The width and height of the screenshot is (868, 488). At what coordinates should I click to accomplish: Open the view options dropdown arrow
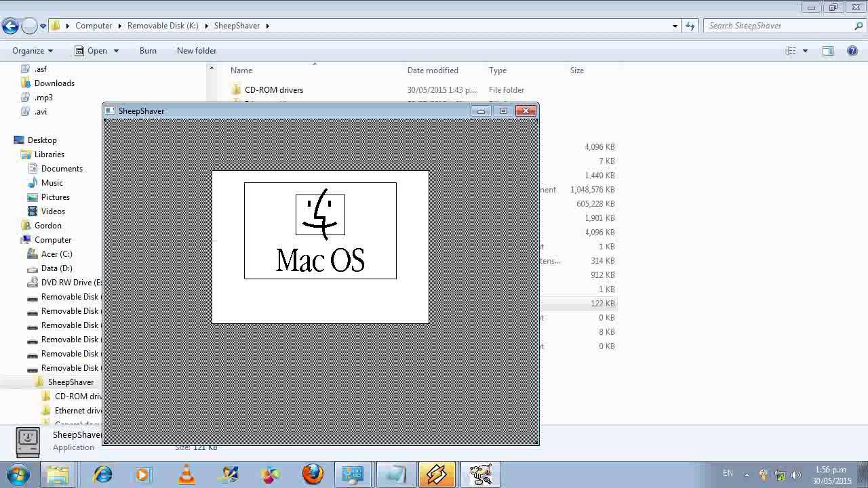[806, 51]
